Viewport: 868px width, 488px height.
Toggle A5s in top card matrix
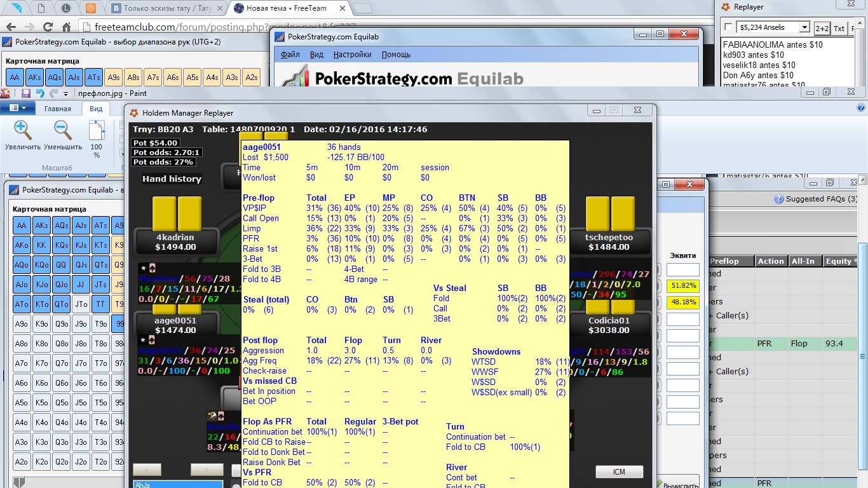click(192, 77)
